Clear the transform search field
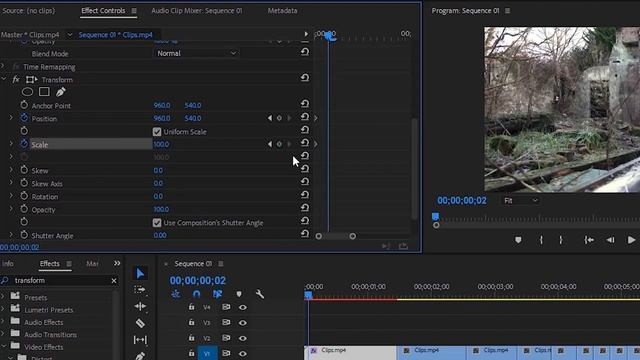 tap(114, 280)
